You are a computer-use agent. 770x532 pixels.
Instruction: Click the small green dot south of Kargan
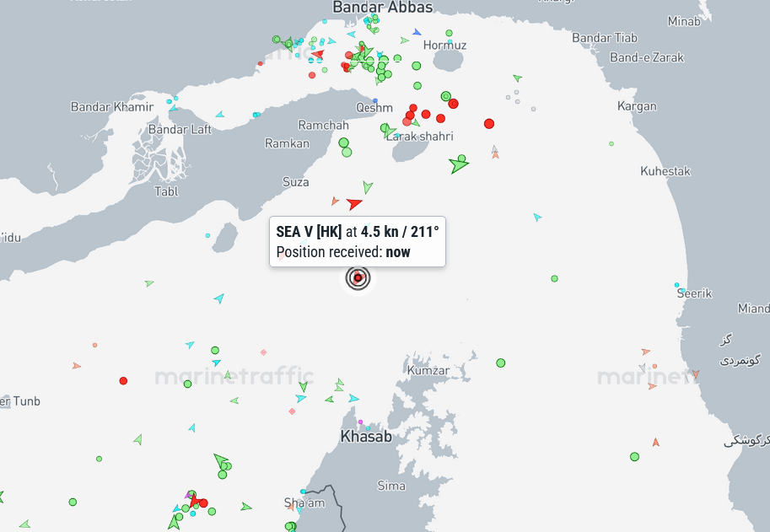[611, 144]
